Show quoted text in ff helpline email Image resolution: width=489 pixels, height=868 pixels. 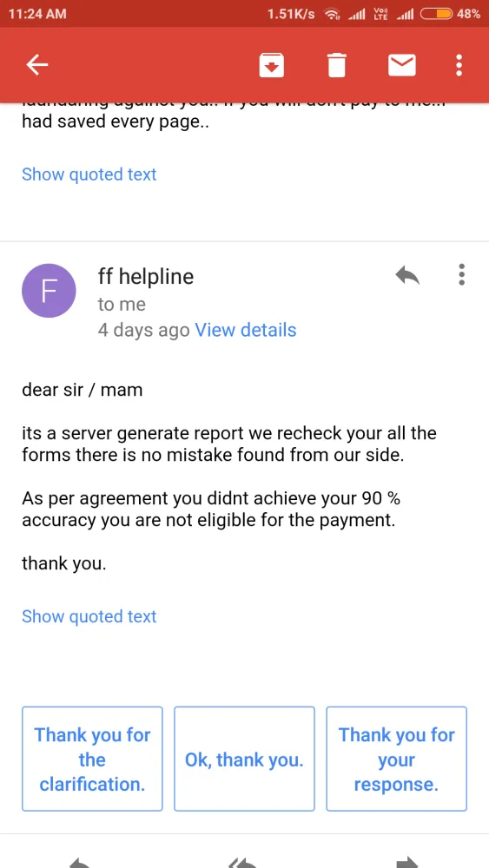[89, 616]
